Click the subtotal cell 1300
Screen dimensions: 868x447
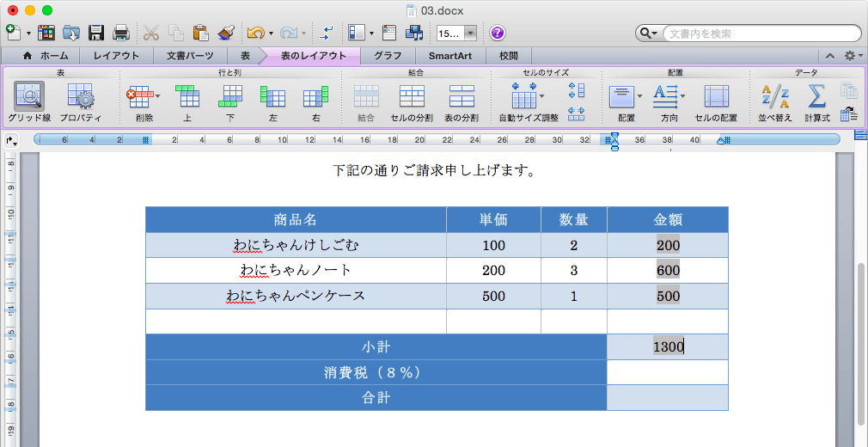(x=668, y=346)
